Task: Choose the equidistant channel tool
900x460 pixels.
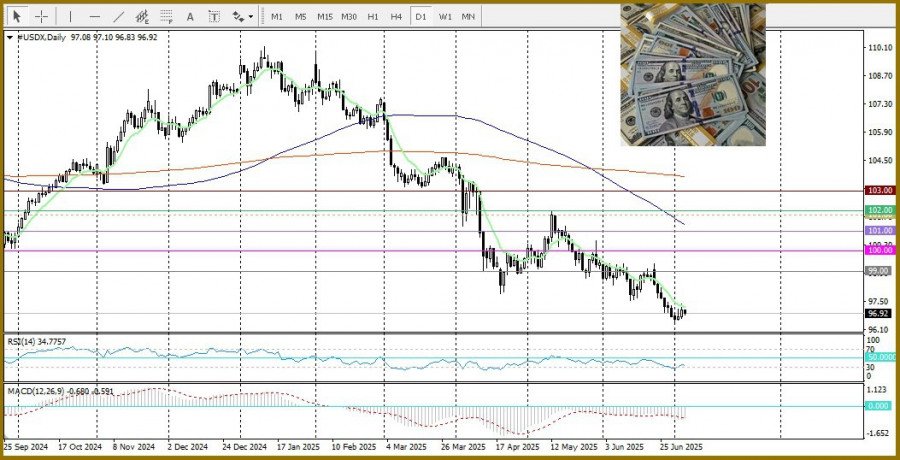Action: pyautogui.click(x=142, y=17)
